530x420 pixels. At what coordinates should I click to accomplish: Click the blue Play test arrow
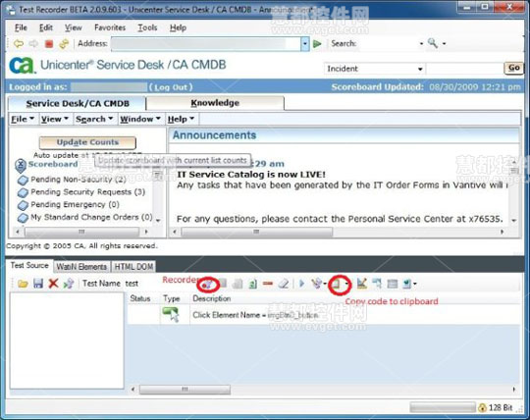point(301,284)
